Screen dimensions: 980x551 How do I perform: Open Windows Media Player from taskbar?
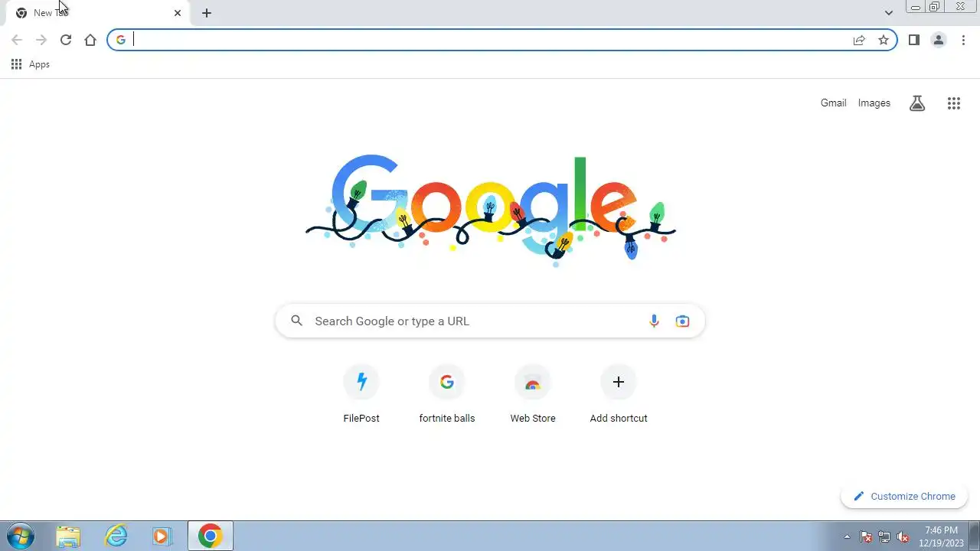(x=162, y=536)
